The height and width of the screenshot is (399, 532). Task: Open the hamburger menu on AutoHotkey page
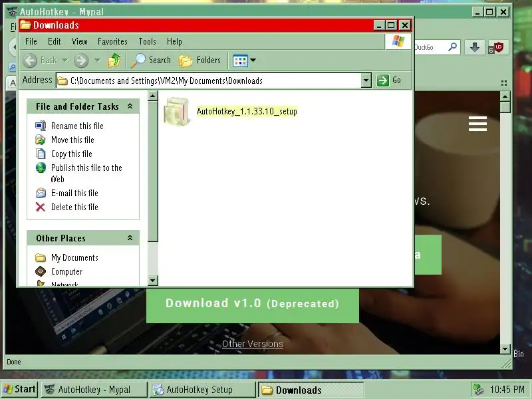477,124
